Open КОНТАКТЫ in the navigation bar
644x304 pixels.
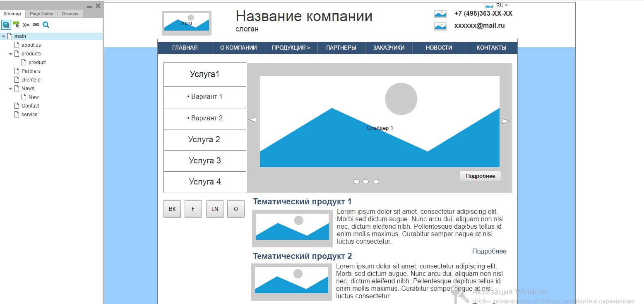point(492,48)
